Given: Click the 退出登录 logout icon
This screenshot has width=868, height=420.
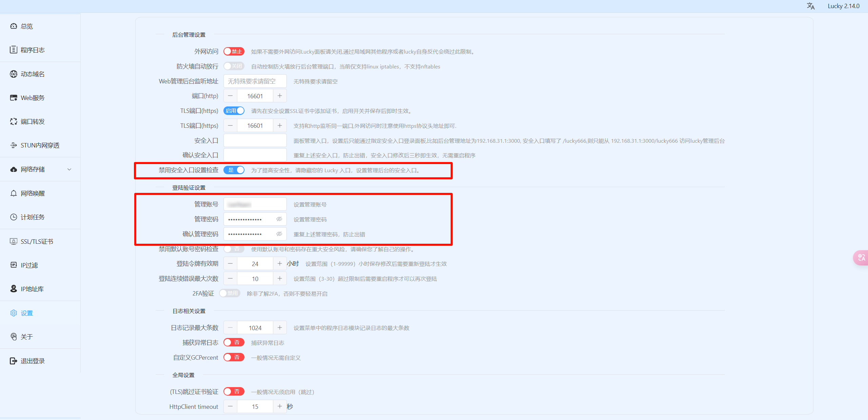Looking at the screenshot, I should 14,361.
